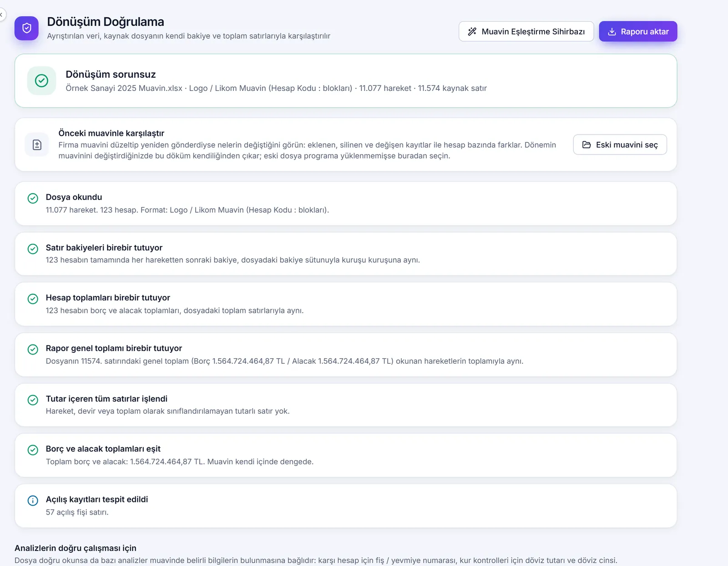This screenshot has height=566, width=728.
Task: Click info icon beside Açılış kayıtları tespit edildi
Action: pos(33,500)
